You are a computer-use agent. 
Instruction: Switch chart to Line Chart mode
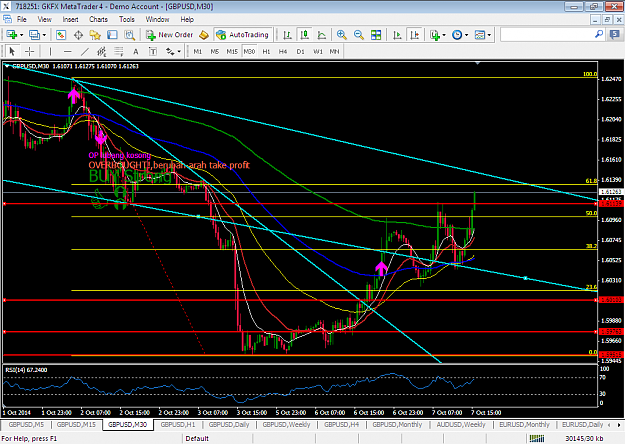322,35
